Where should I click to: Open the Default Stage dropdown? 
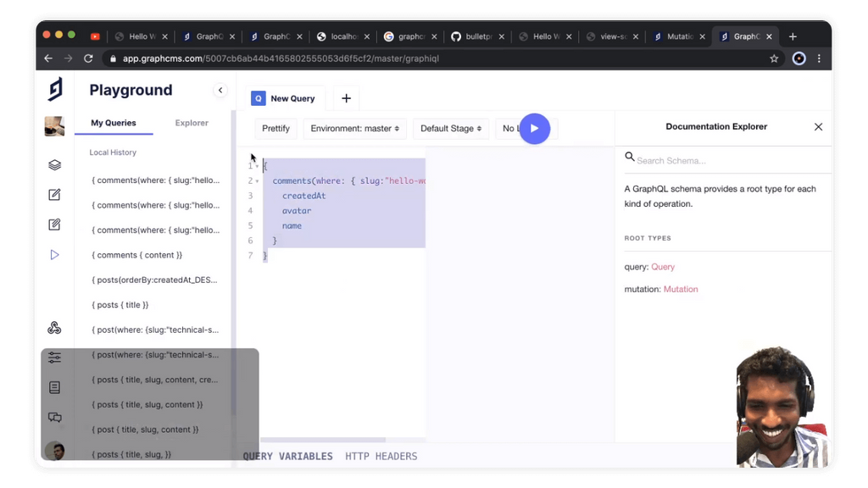click(451, 129)
